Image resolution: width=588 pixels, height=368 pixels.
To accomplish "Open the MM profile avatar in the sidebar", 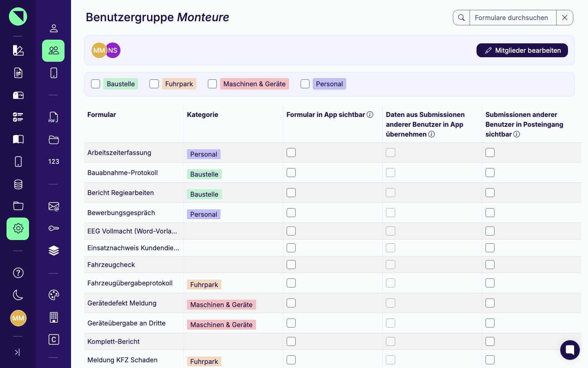I will click(x=18, y=318).
